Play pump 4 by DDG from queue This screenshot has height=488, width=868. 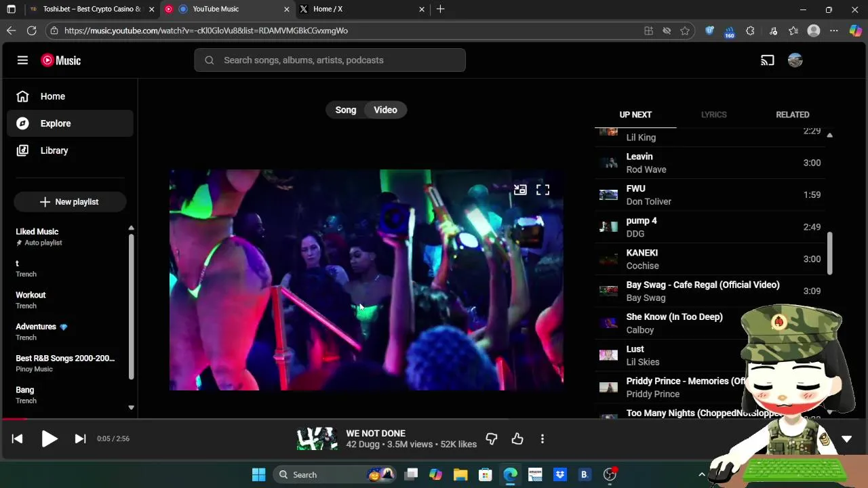710,227
